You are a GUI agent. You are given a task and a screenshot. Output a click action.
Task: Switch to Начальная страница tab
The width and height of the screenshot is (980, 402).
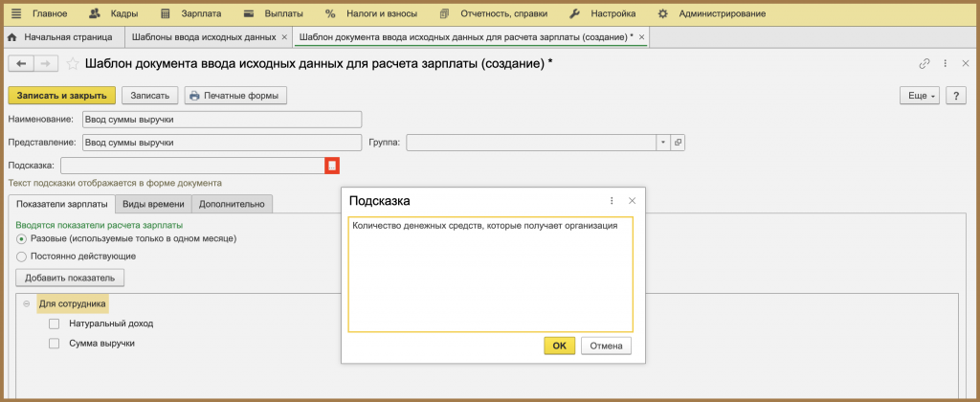[61, 37]
